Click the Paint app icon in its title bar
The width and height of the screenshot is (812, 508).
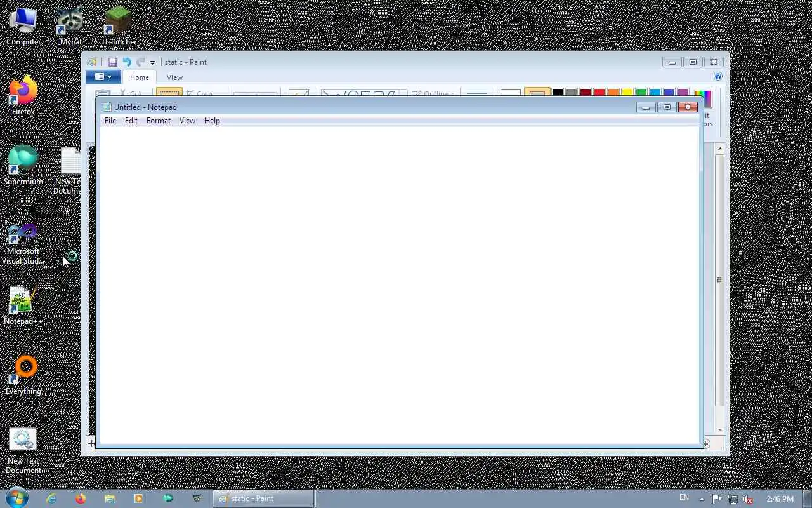point(92,62)
